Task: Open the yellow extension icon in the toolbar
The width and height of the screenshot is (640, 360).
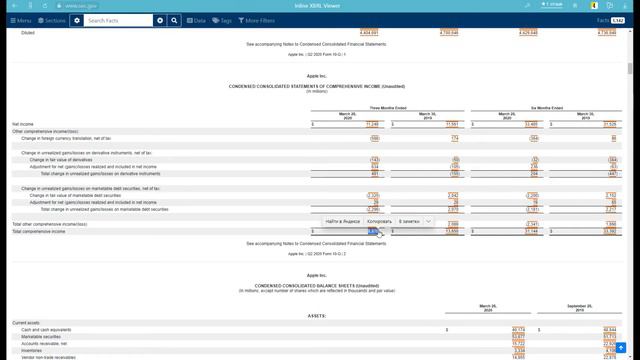Action: (x=594, y=6)
